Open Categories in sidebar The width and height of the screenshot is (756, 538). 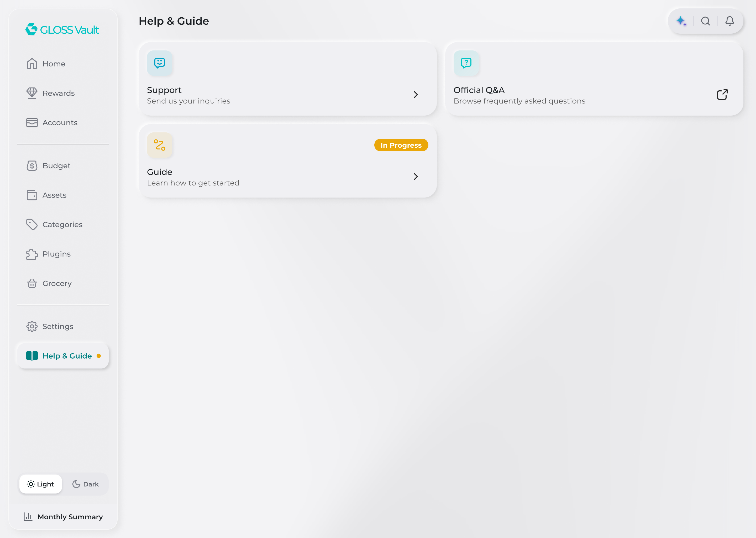coord(63,225)
